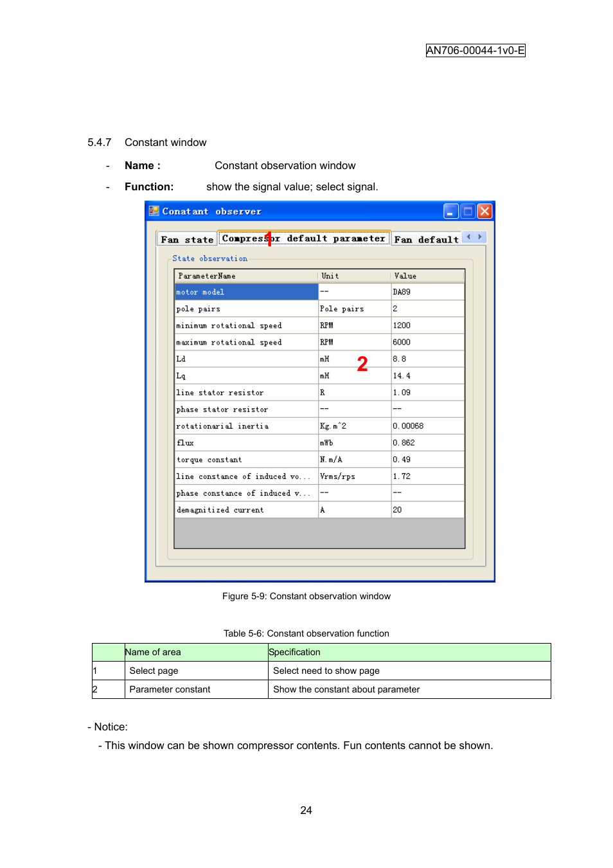613x868 pixels.
Task: Click the page number 24
Action: click(x=306, y=810)
